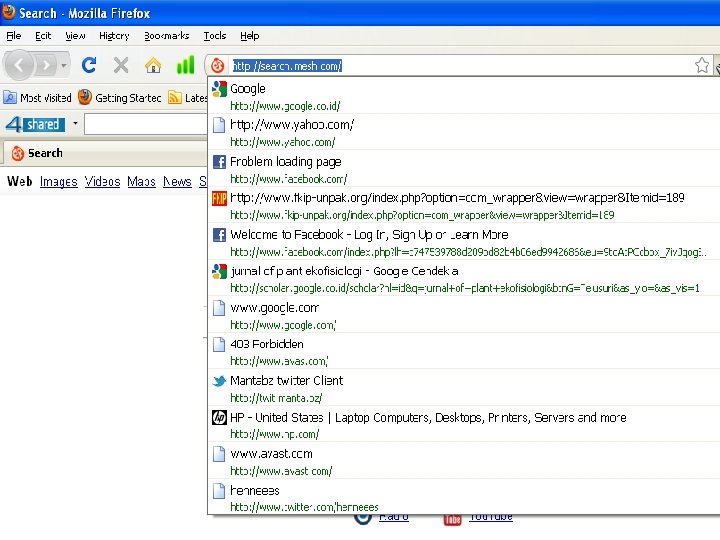Open Most Visited bookmarks folder
720x540 pixels.
(x=37, y=98)
